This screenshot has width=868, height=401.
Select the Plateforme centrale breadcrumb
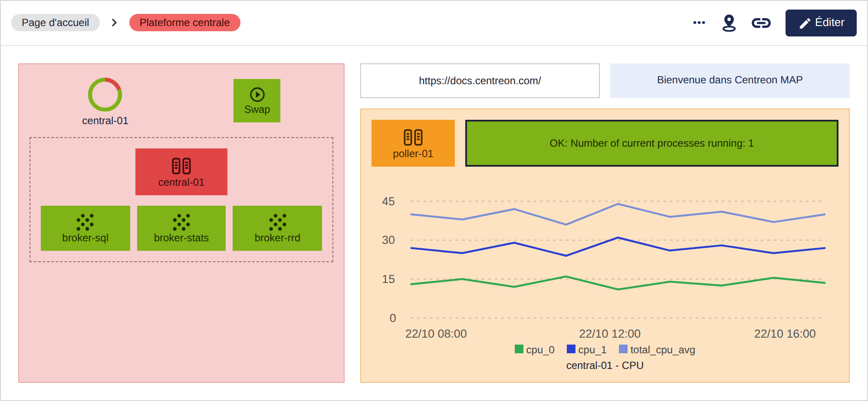click(184, 23)
